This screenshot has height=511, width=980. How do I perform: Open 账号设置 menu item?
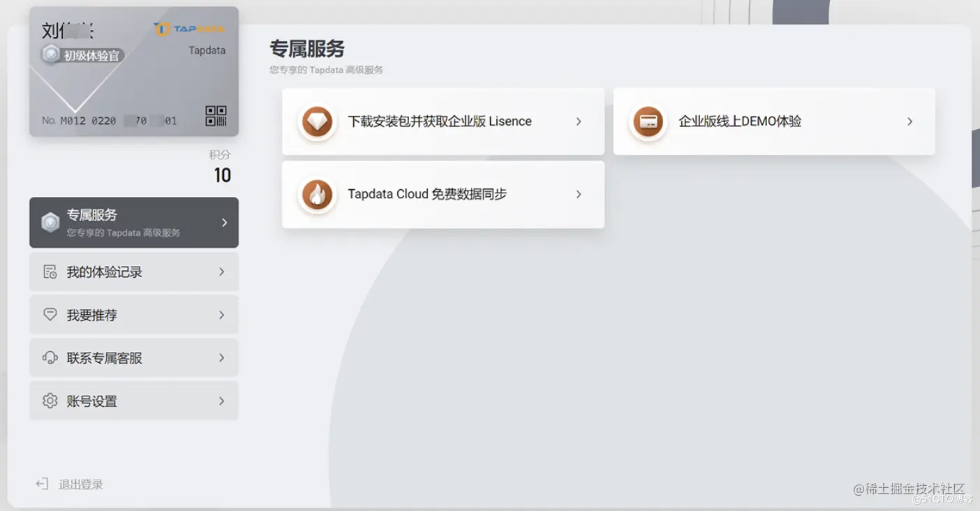click(134, 401)
